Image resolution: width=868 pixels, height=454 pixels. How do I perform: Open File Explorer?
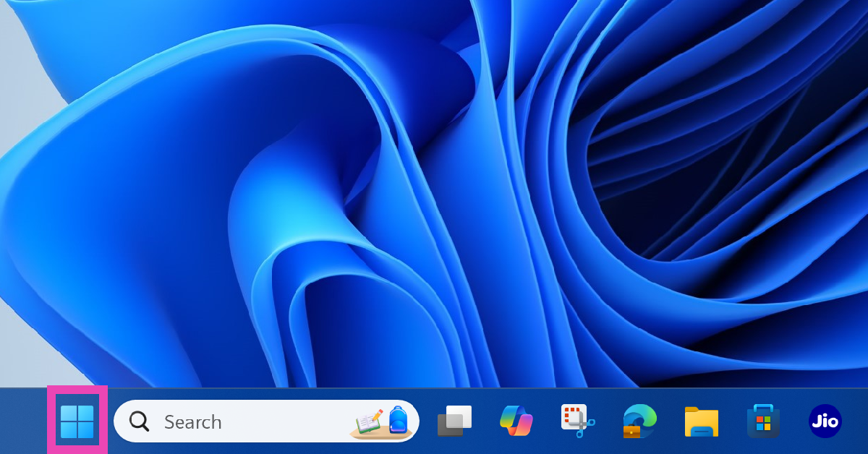(702, 421)
